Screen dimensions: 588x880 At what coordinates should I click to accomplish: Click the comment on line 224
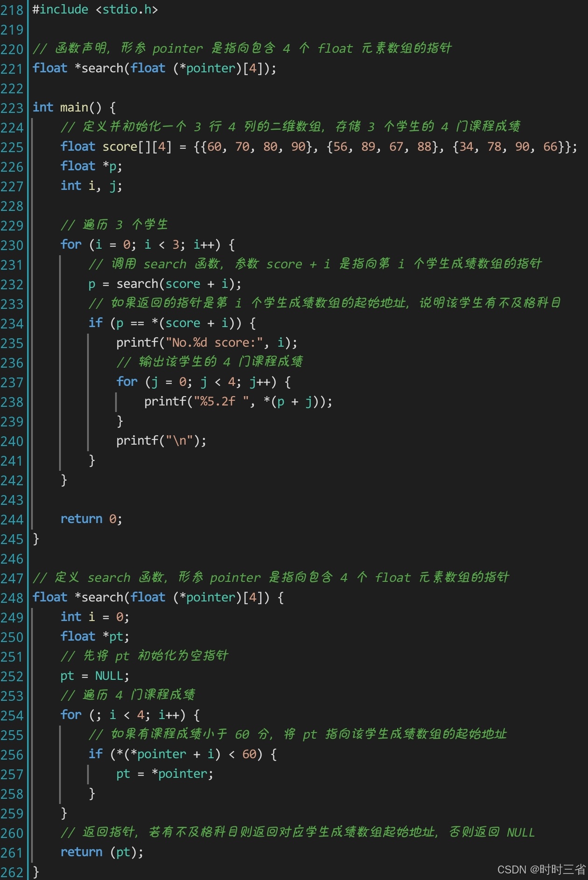point(291,127)
